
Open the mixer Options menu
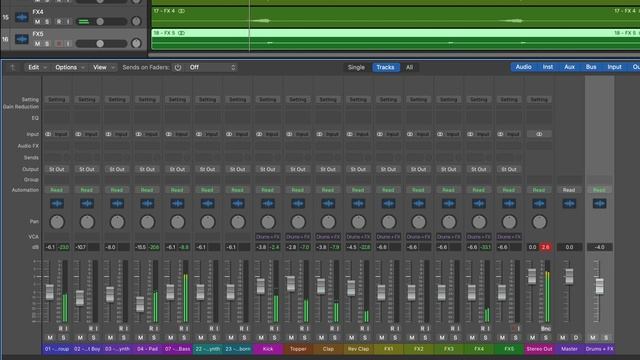pos(69,67)
